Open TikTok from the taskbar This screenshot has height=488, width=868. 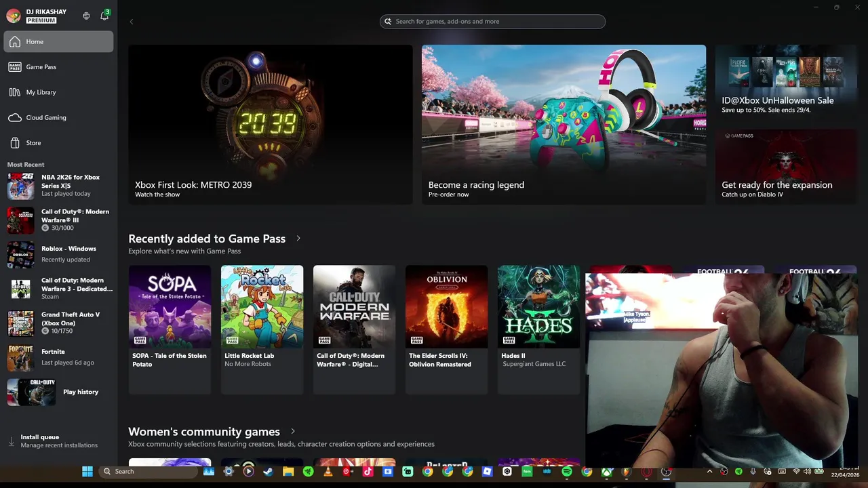pyautogui.click(x=368, y=471)
